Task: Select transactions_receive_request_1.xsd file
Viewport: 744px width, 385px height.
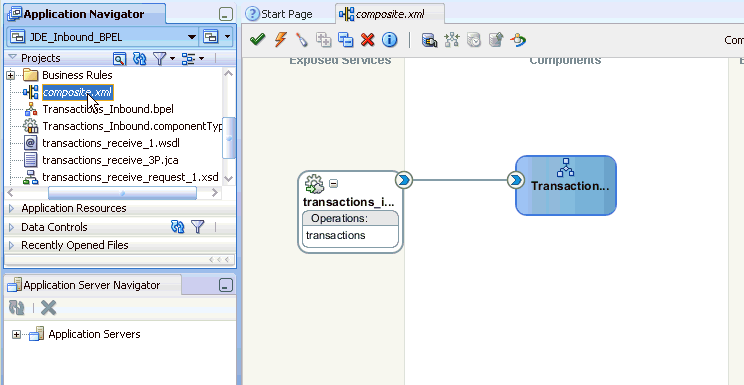Action: tap(130, 178)
